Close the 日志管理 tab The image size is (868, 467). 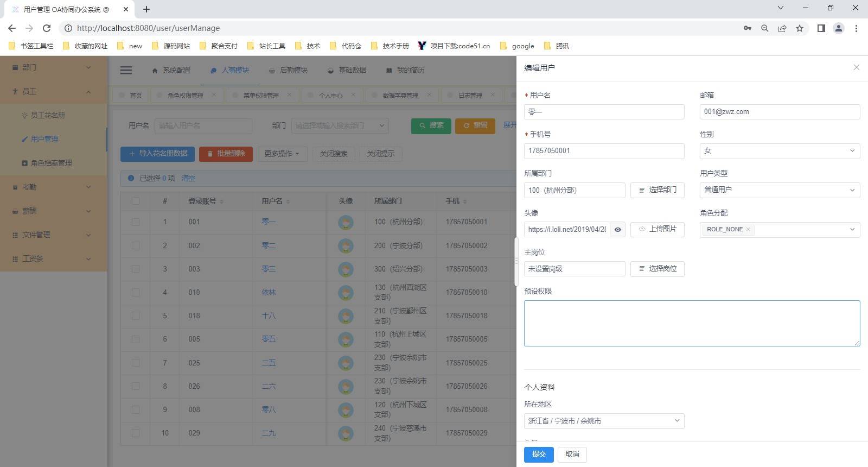(x=493, y=94)
